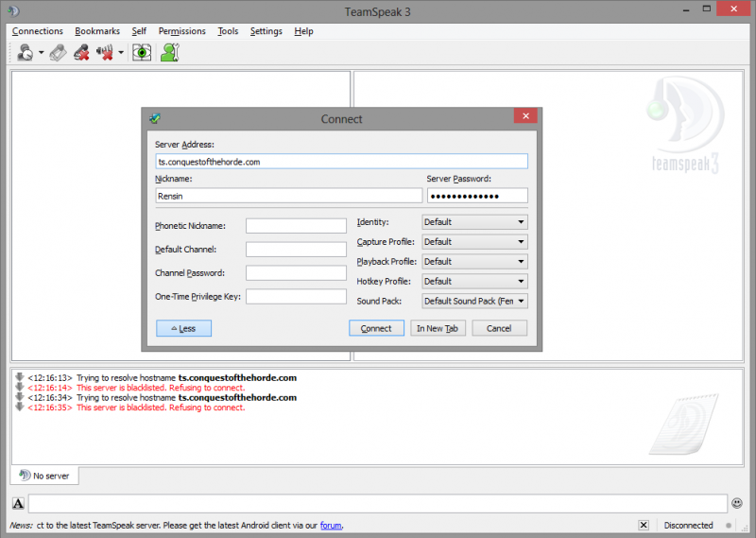
Task: Click the 12:16:13 hostname resolve log line
Action: 162,378
